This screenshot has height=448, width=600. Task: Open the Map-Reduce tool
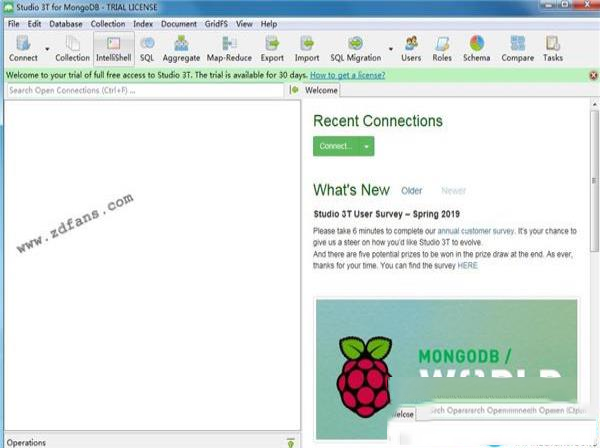click(229, 49)
